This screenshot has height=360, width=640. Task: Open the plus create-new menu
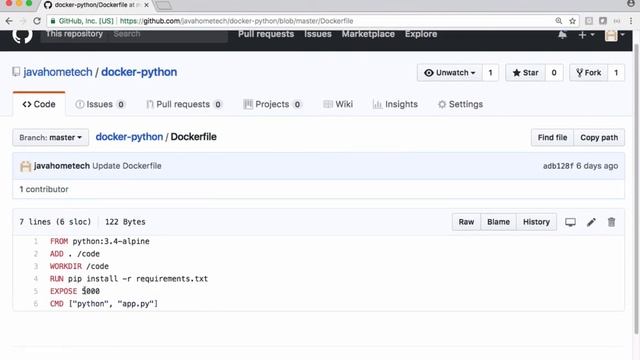[586, 35]
